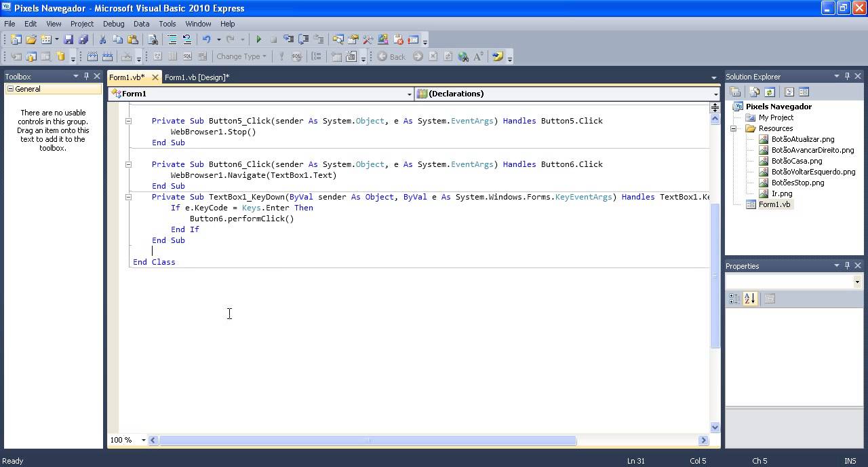Viewport: 868px width, 467px height.
Task: Open the Error List toolbar icon
Action: tap(398, 40)
